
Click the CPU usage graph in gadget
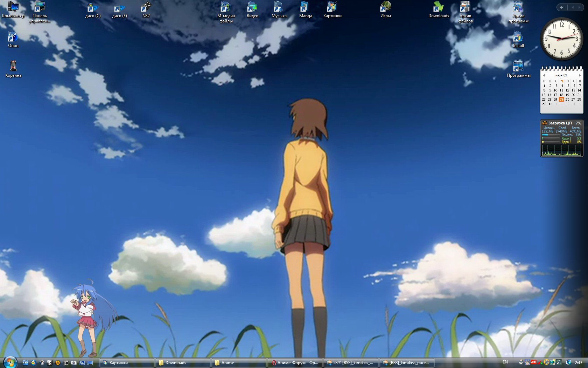pos(561,150)
